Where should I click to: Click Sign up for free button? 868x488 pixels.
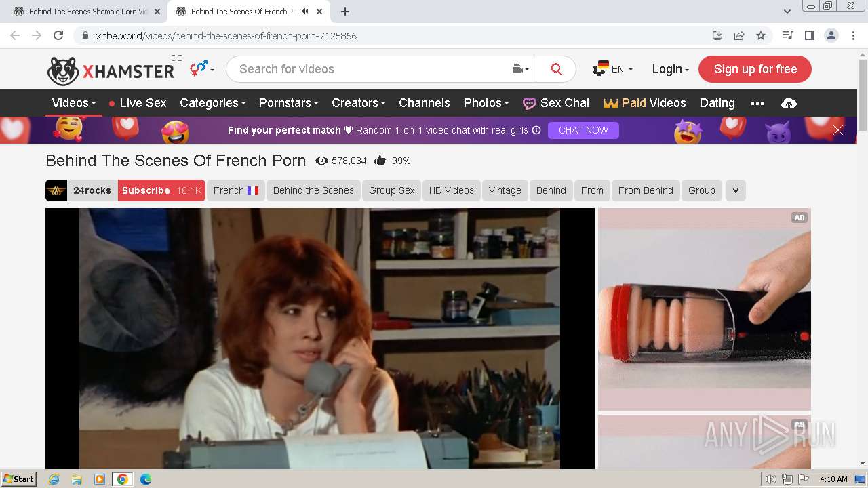coord(755,69)
